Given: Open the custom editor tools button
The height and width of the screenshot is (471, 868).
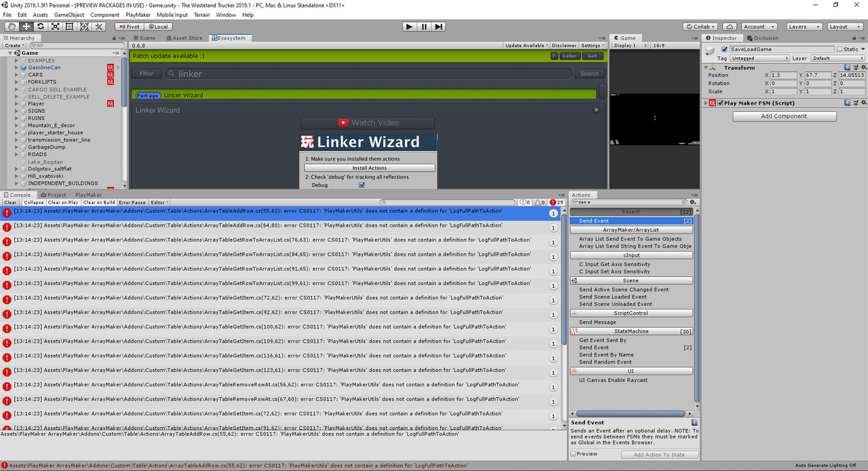Looking at the screenshot, I should pos(99,26).
